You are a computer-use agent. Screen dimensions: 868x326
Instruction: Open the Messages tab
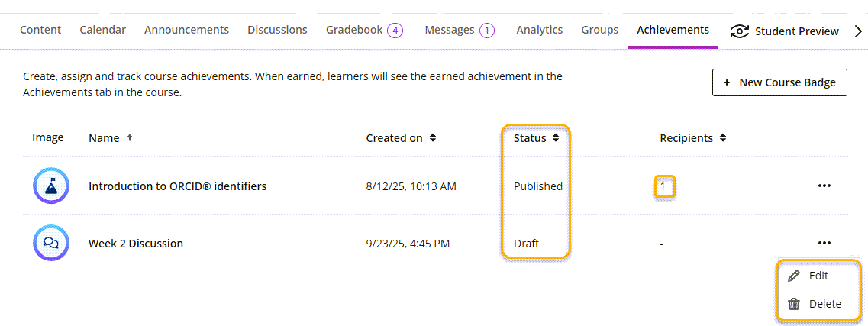point(450,30)
